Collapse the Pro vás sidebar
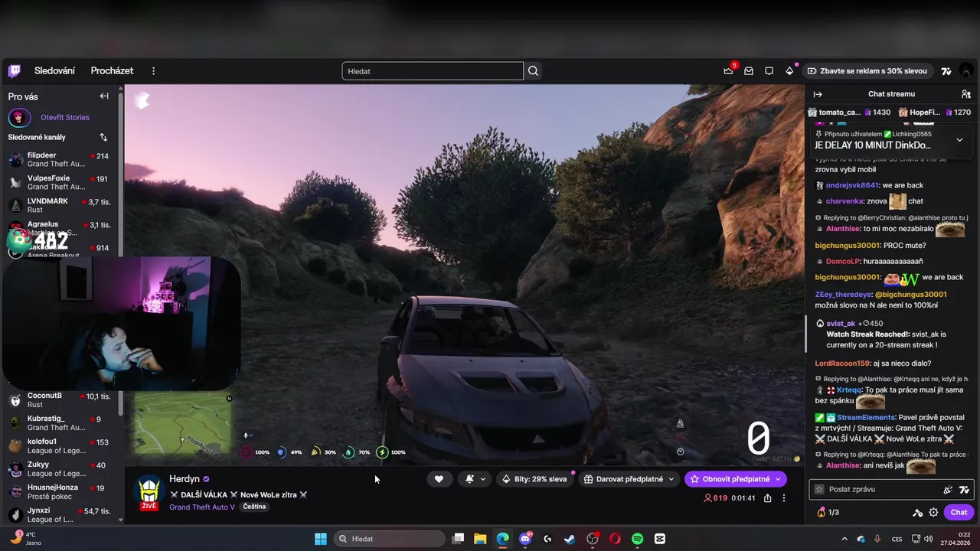Image resolution: width=980 pixels, height=551 pixels. (x=104, y=96)
